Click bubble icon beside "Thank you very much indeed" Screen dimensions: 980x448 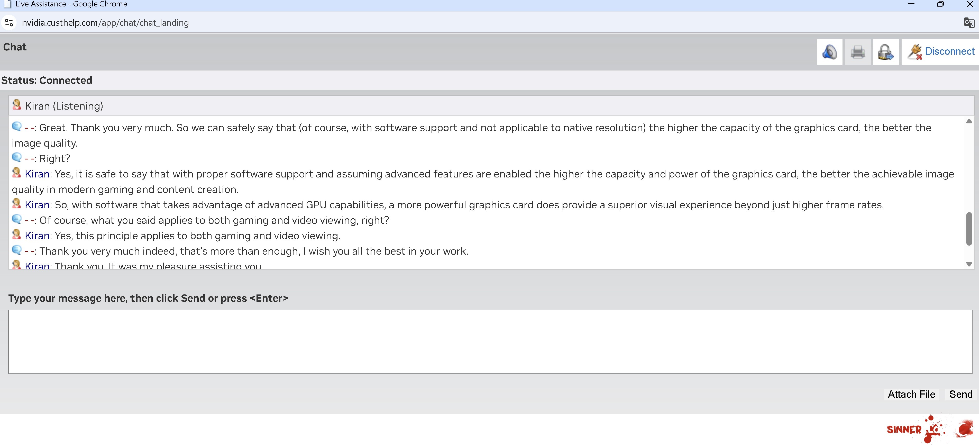17,250
